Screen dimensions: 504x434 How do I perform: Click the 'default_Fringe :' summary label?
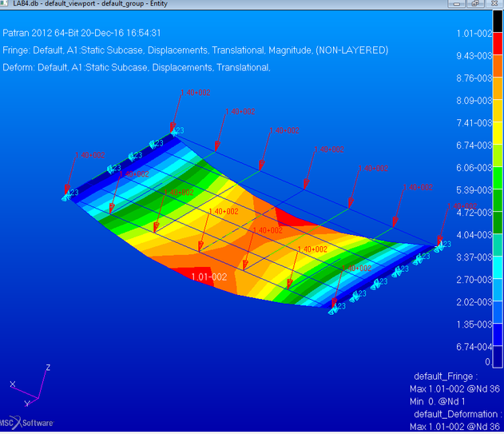pyautogui.click(x=446, y=376)
